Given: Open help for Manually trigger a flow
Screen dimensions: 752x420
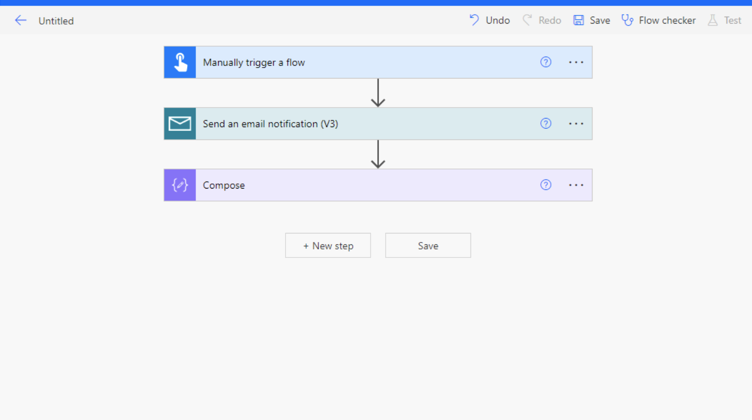Looking at the screenshot, I should pos(546,62).
